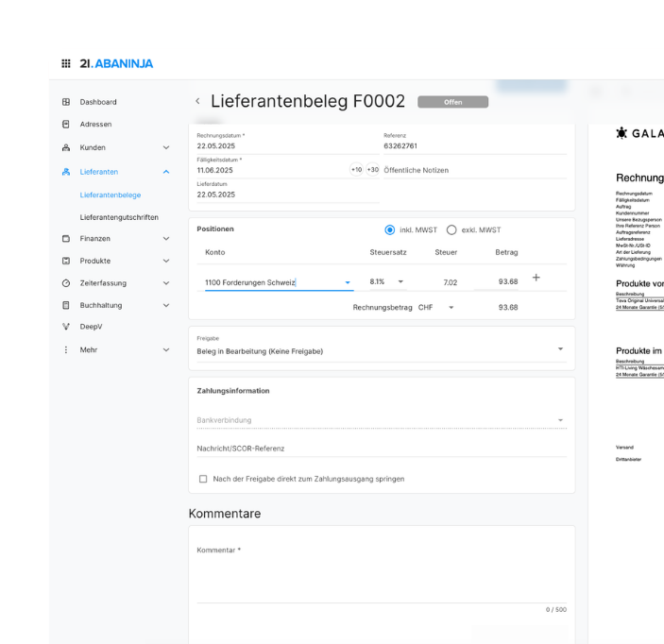This screenshot has height=644, width=664.
Task: Add 10 days with the +10 button
Action: 357,169
